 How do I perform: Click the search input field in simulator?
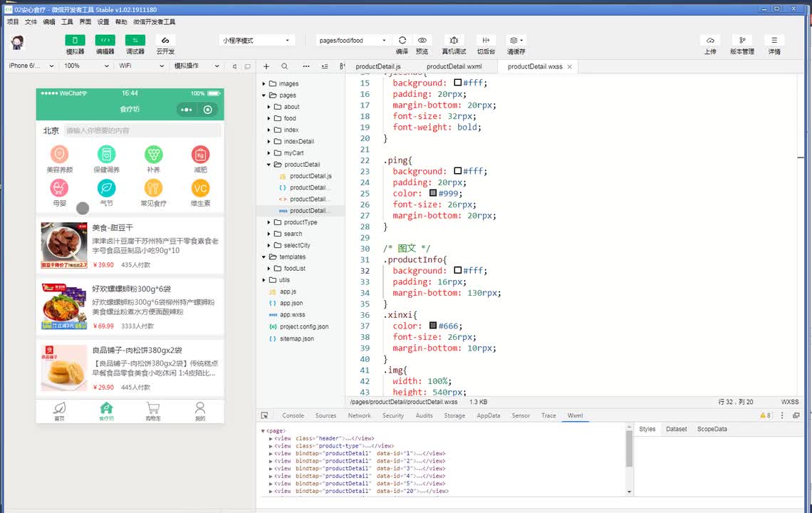pyautogui.click(x=142, y=131)
